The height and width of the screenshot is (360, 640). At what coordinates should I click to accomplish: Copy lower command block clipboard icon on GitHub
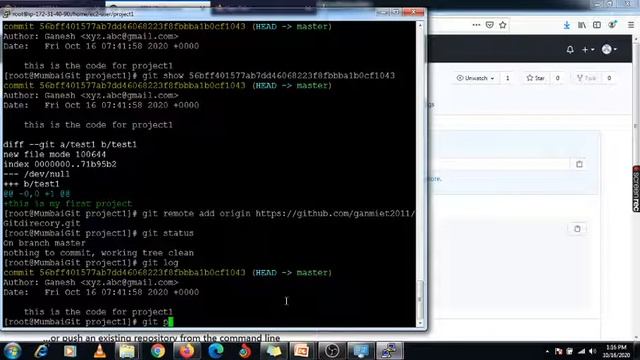pos(577,229)
